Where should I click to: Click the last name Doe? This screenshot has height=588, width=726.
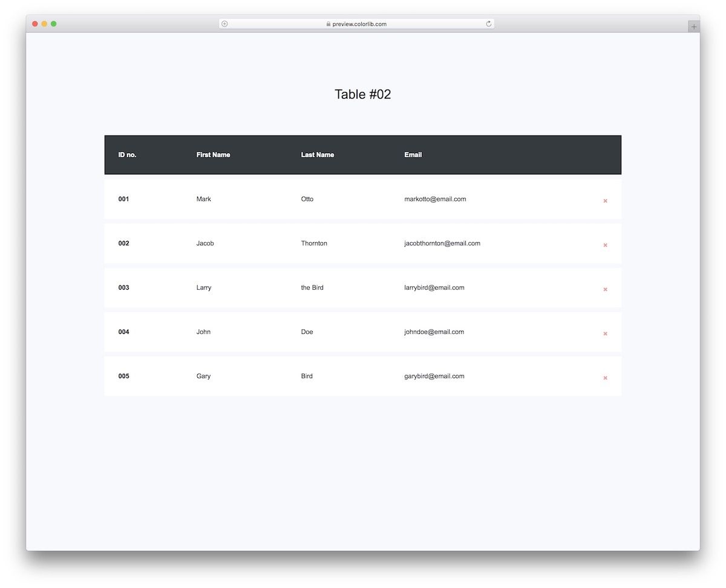coord(307,332)
